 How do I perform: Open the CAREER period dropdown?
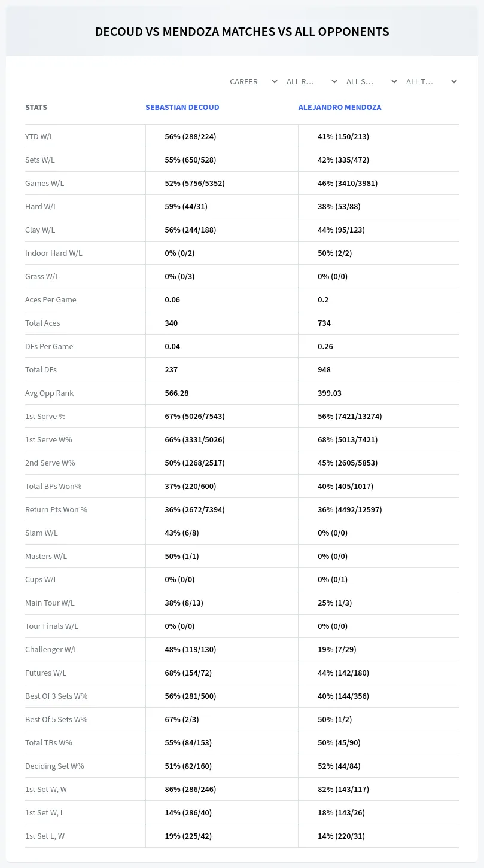pos(252,81)
